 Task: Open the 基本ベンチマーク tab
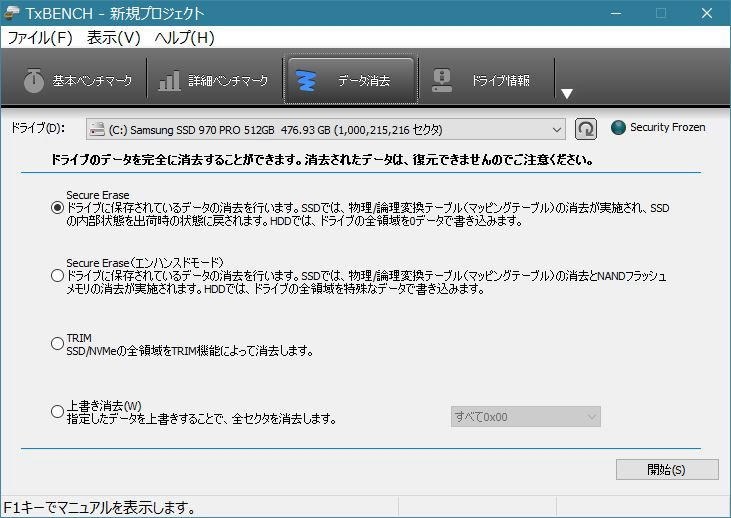[x=77, y=80]
